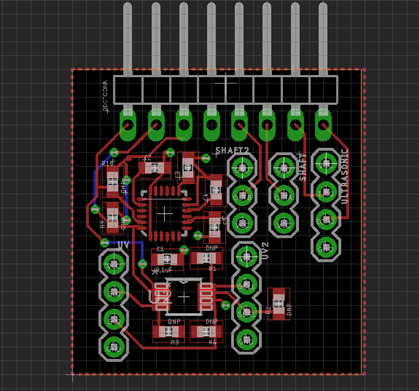The height and width of the screenshot is (391, 419).
Task: Select GND pad of ULTRASONIC header
Action: (326, 248)
